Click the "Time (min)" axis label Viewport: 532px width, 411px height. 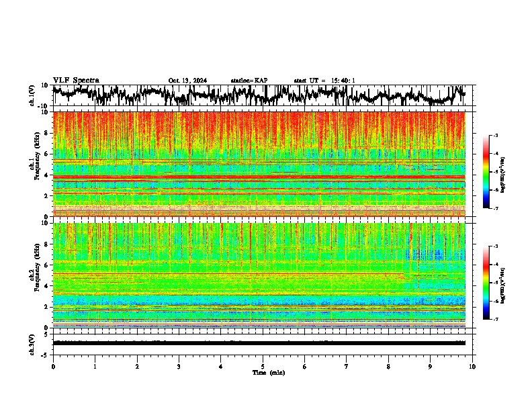click(269, 373)
